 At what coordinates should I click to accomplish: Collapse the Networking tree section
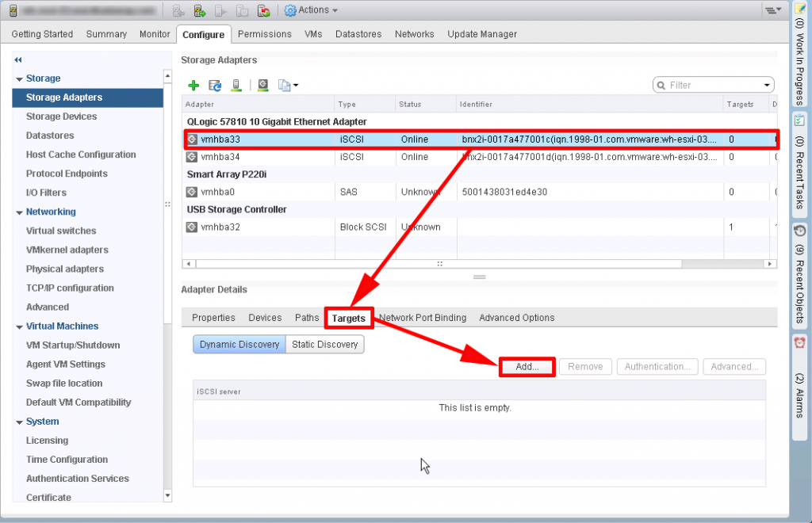pyautogui.click(x=18, y=212)
